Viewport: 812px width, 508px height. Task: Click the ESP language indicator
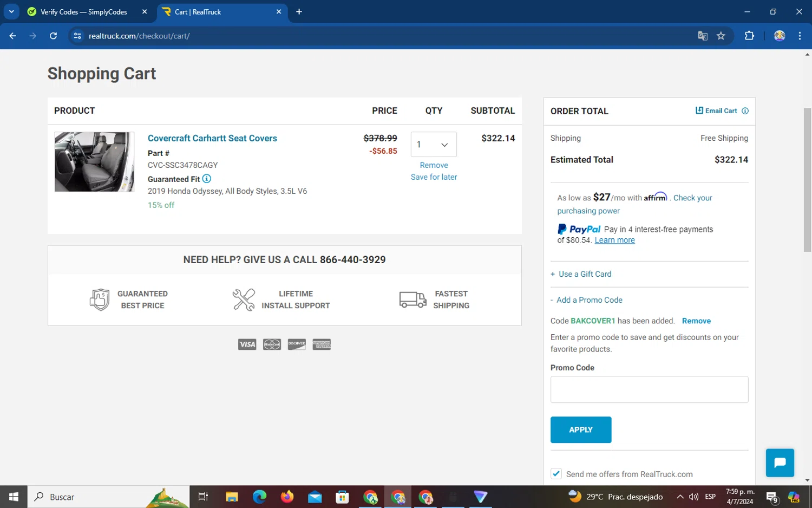710,497
